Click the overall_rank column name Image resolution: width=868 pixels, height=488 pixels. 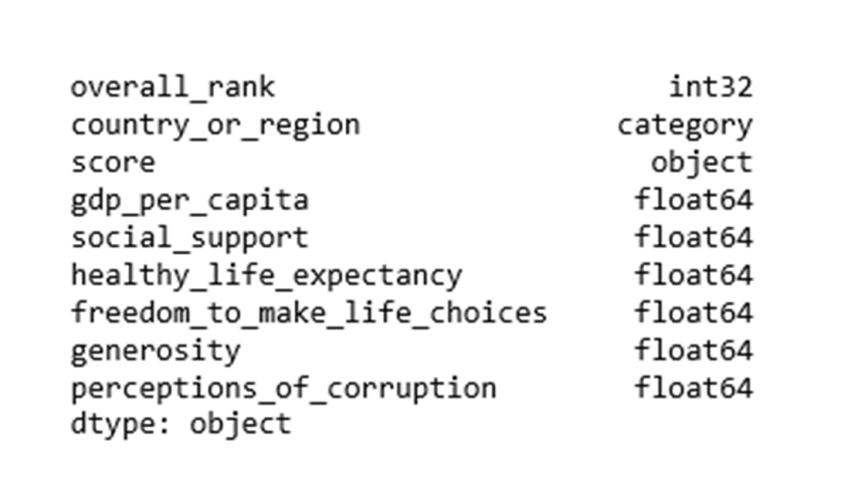(173, 87)
